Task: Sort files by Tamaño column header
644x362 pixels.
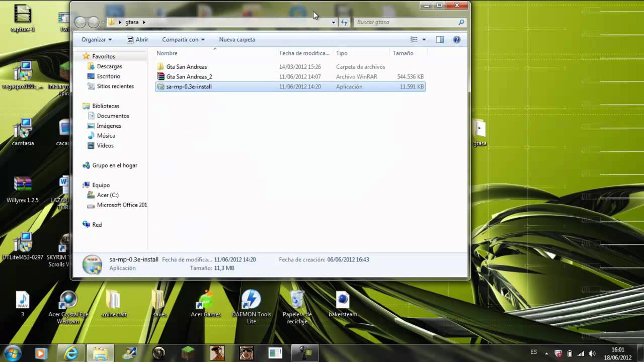Action: (403, 53)
